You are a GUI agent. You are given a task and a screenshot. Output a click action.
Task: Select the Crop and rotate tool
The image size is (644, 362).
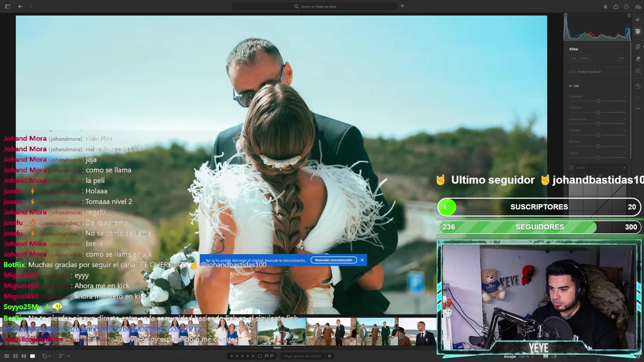pos(638,46)
